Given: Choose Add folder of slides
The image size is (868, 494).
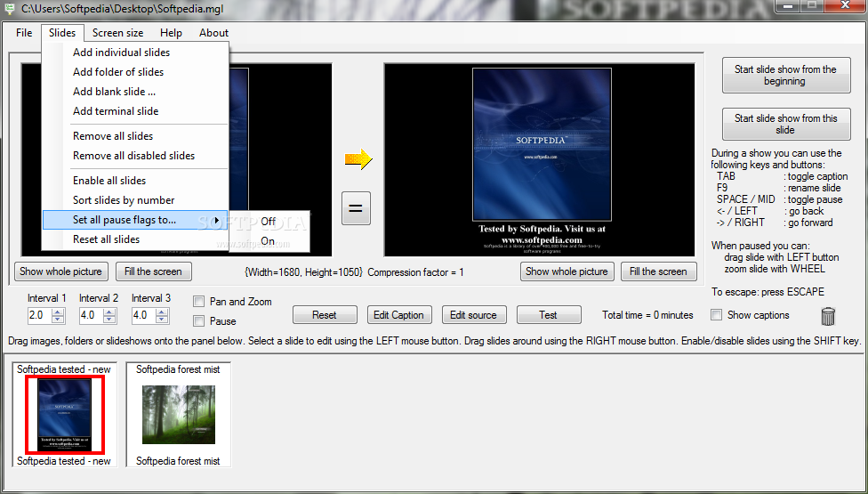Looking at the screenshot, I should (135, 72).
